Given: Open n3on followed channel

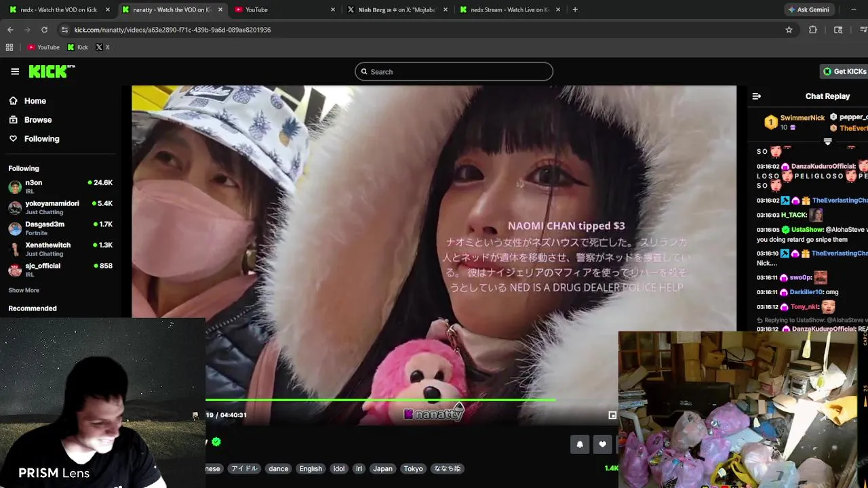Looking at the screenshot, I should coord(60,186).
